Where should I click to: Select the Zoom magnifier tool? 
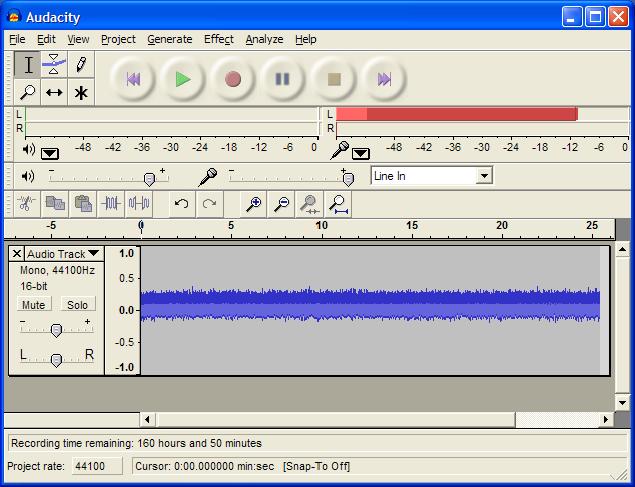click(28, 92)
